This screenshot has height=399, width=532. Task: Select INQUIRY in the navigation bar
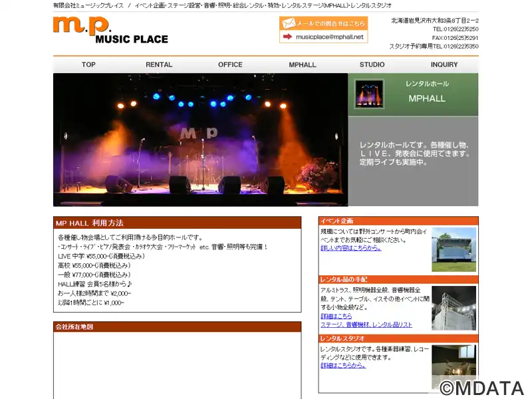click(444, 65)
